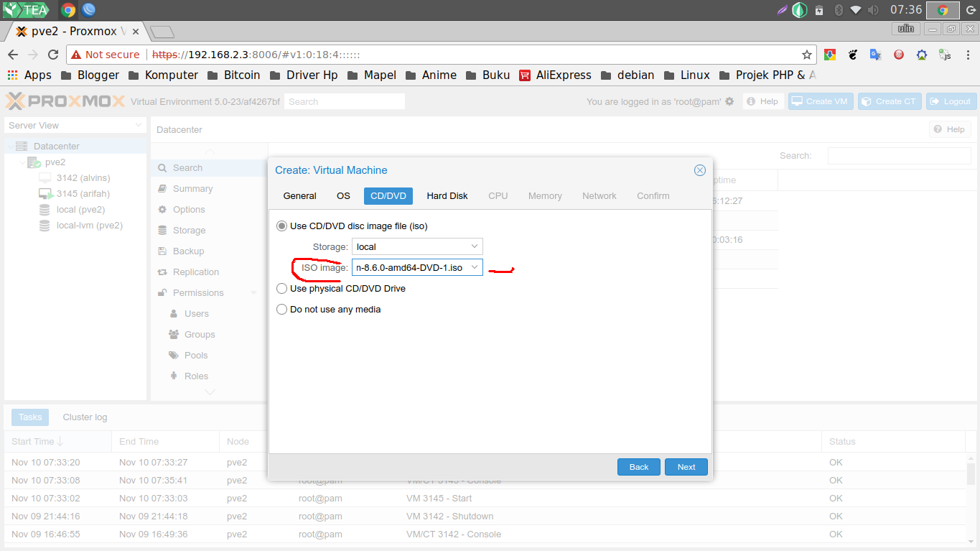Collapse the pve2 tree node arrow

click(x=22, y=162)
